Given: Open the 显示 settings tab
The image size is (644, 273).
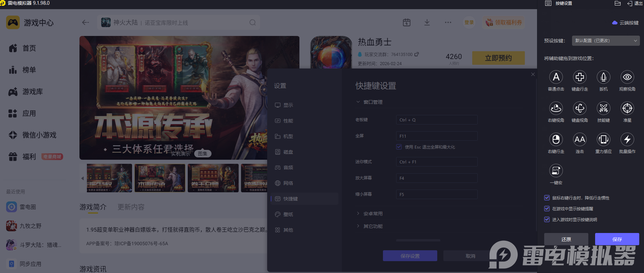Looking at the screenshot, I should coord(305,105).
